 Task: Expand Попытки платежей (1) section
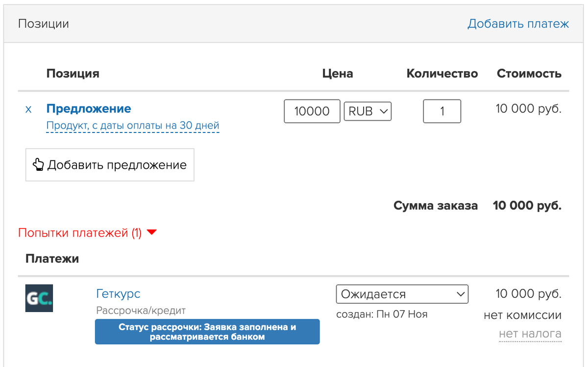click(87, 233)
